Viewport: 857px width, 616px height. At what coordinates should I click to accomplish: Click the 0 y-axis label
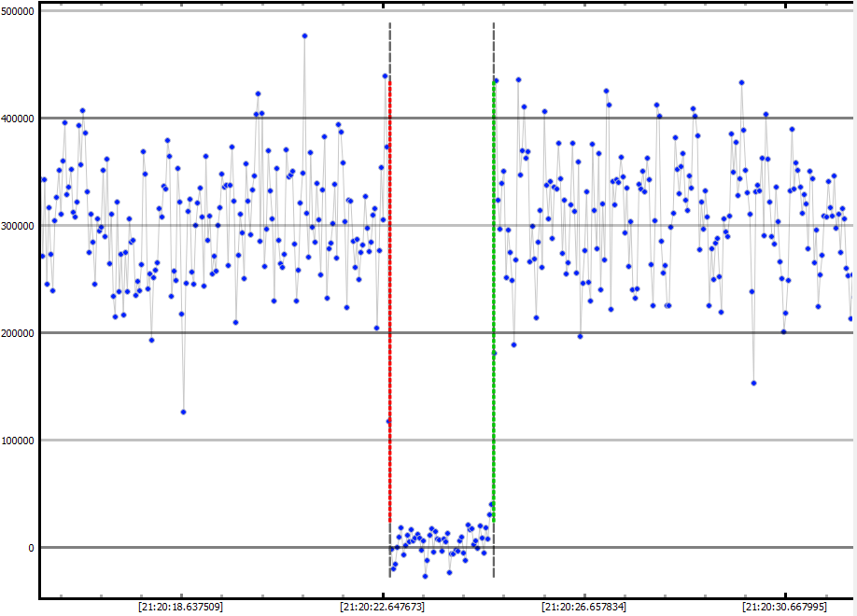click(30, 548)
